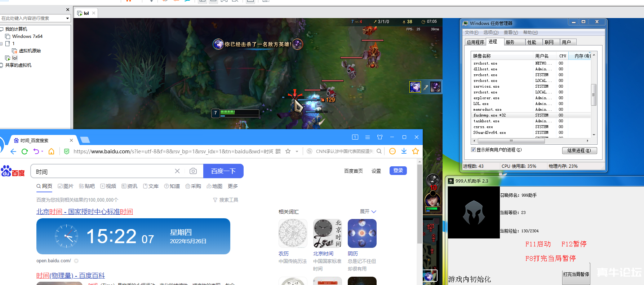
Task: Toggle 显示所有用户的进程 checkbox
Action: (x=473, y=150)
